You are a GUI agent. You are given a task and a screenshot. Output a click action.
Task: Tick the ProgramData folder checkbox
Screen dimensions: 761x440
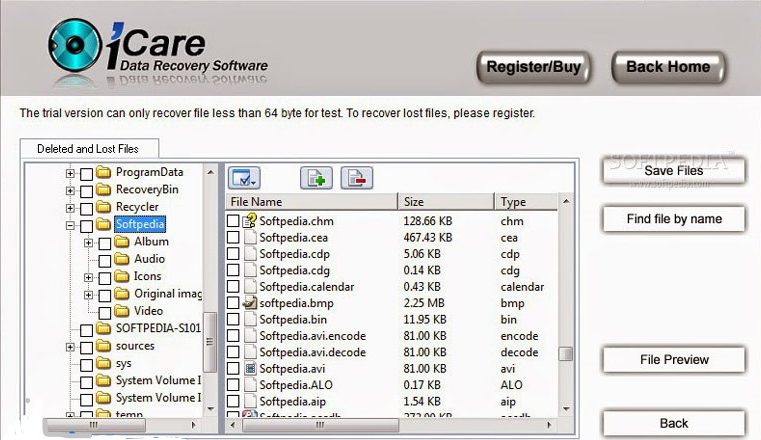[86, 174]
